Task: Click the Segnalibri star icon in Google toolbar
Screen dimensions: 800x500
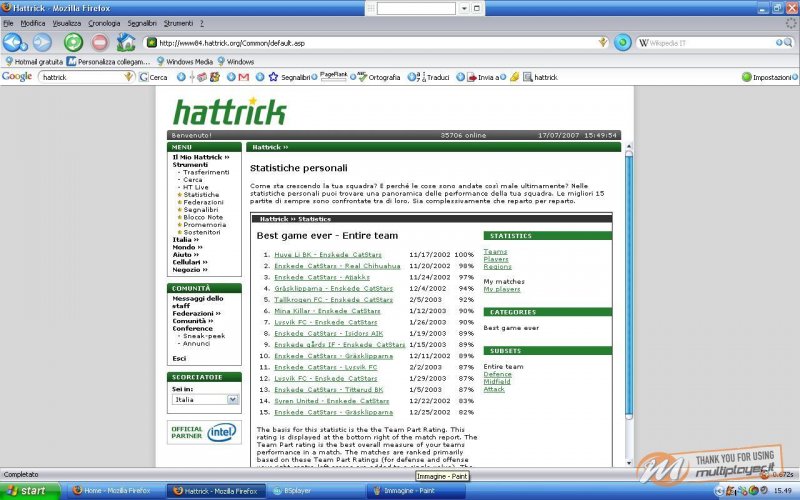Action: coord(272,77)
